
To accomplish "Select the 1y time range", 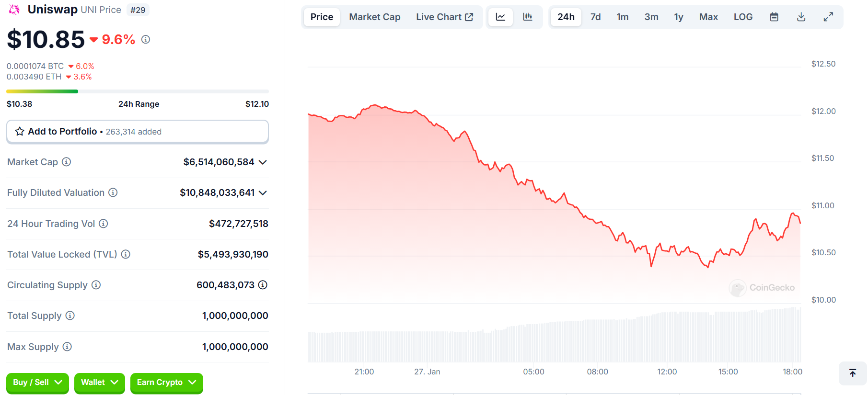I will click(x=678, y=17).
